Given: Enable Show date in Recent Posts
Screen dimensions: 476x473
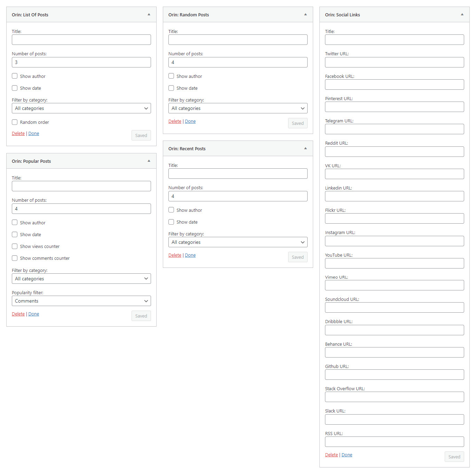Looking at the screenshot, I should click(x=171, y=222).
